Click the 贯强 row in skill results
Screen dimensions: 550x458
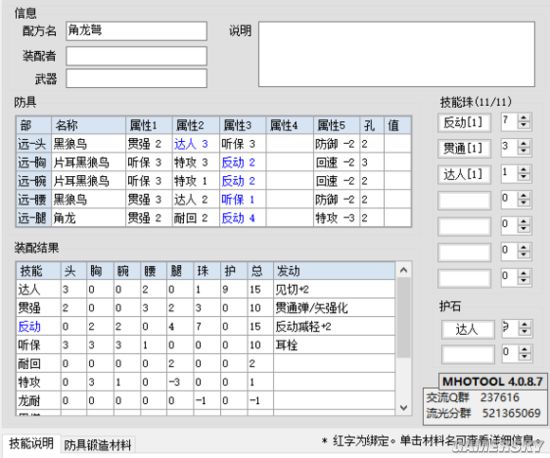(x=206, y=308)
